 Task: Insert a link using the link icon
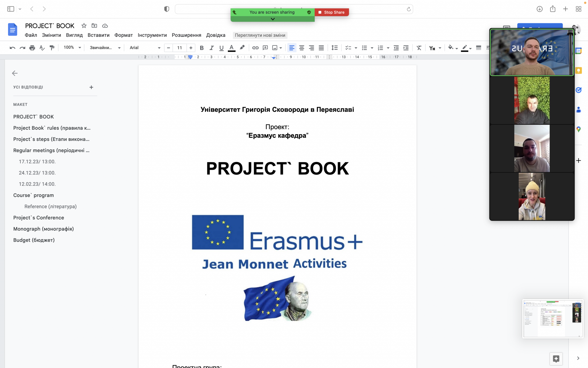point(255,48)
